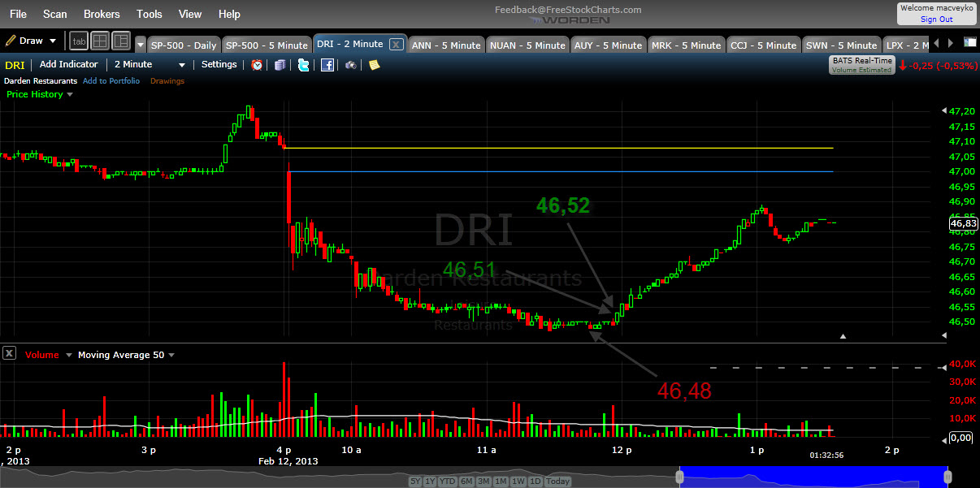Open the File menu
980x488 pixels.
click(x=18, y=14)
